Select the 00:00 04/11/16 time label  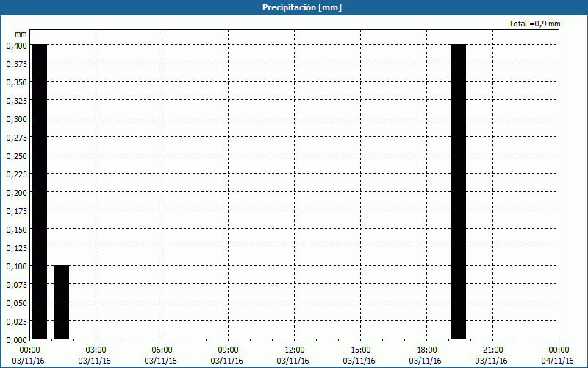click(558, 355)
